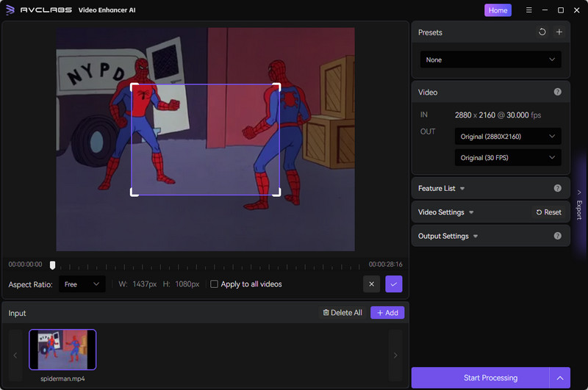Open the Original (30 FPS) frame rate dropdown
The height and width of the screenshot is (390, 588).
(x=507, y=158)
